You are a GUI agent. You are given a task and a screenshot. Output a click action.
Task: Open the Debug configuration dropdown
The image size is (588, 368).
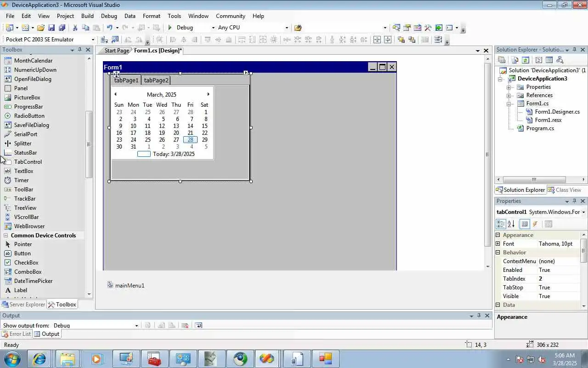[213, 28]
